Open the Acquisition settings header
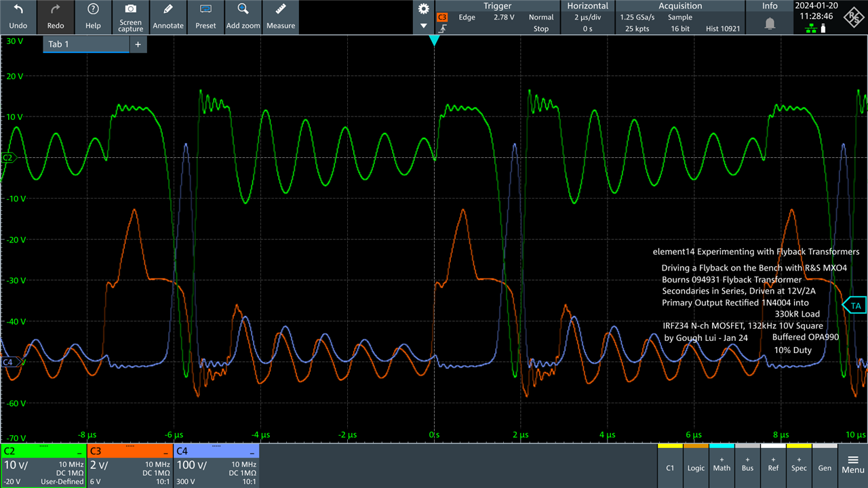868x488 pixels. click(x=680, y=5)
